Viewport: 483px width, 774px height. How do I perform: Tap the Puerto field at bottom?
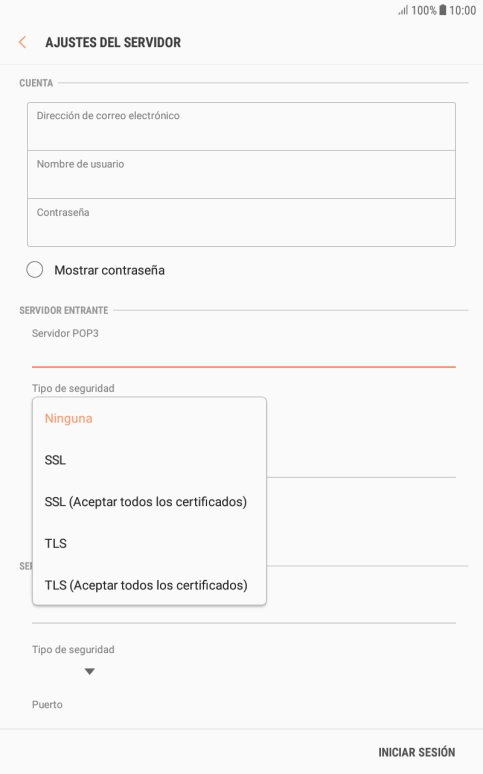pyautogui.click(x=47, y=704)
